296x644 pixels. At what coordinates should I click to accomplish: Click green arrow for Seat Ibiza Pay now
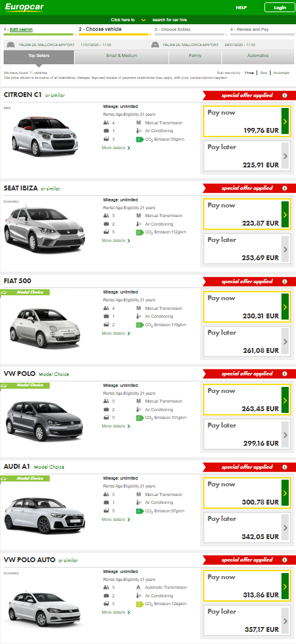click(x=285, y=214)
